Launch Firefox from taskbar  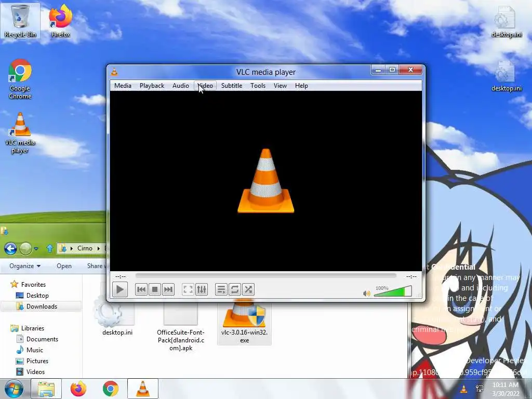coord(78,389)
